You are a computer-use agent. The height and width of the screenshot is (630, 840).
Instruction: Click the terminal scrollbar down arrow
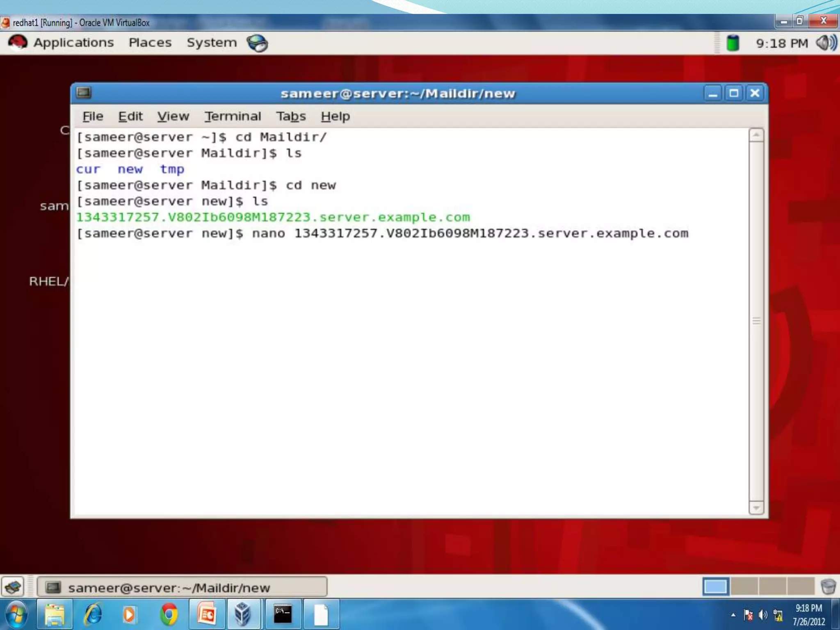(x=756, y=508)
